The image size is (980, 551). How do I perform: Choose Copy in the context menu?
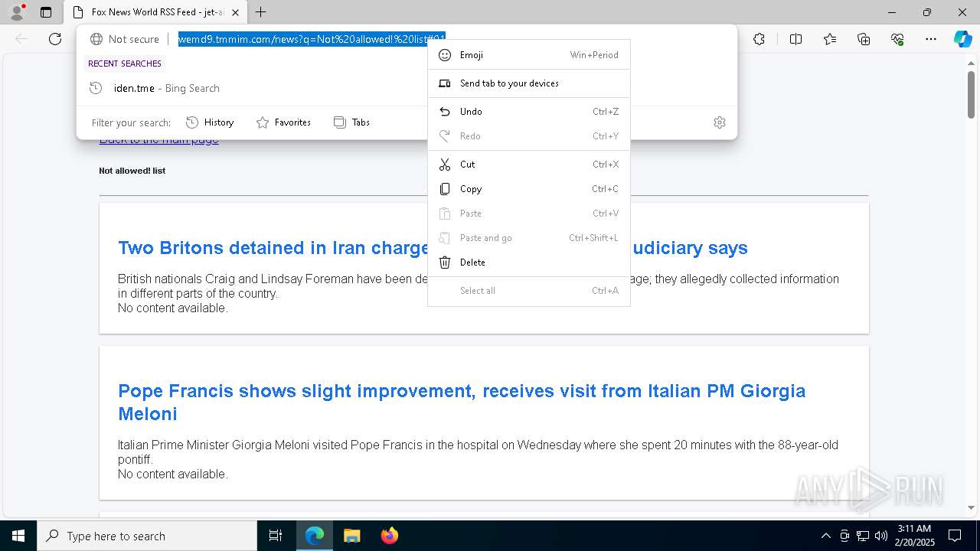click(x=528, y=189)
